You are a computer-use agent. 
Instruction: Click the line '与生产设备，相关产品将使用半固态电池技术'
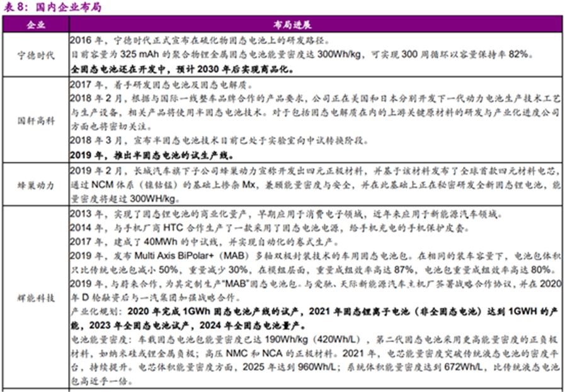pyautogui.click(x=315, y=113)
